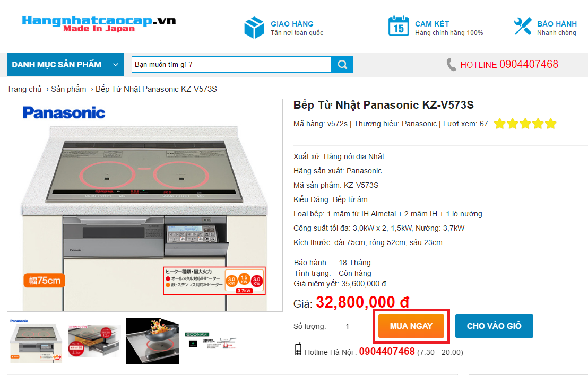The height and width of the screenshot is (375, 588).
Task: Go to Trang chủ breadcrumb
Action: 24,89
